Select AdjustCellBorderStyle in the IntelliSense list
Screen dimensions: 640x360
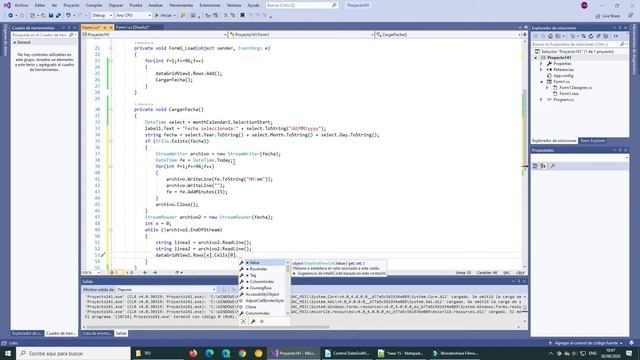pyautogui.click(x=262, y=301)
